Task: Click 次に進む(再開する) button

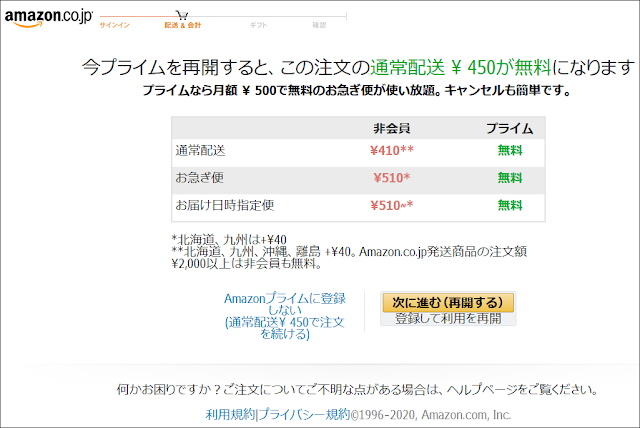Action: [448, 303]
